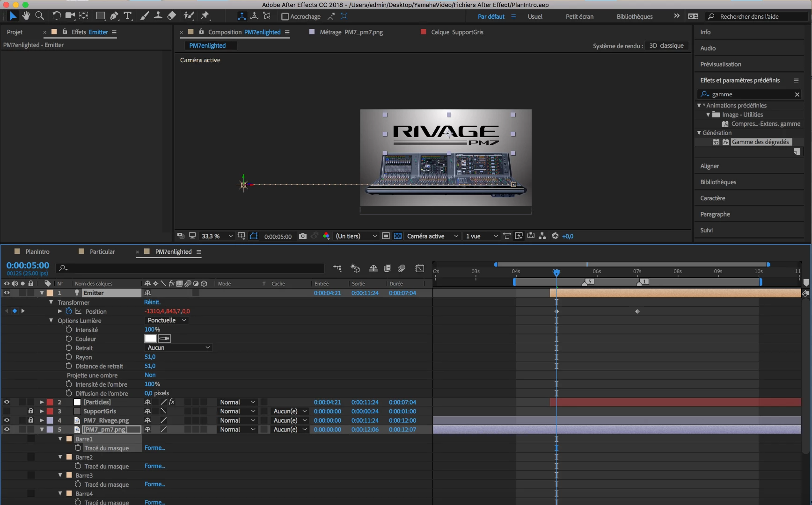Screen dimensions: 812x505
Task: Toggle the Position stopwatch keyframing
Action: click(x=69, y=311)
